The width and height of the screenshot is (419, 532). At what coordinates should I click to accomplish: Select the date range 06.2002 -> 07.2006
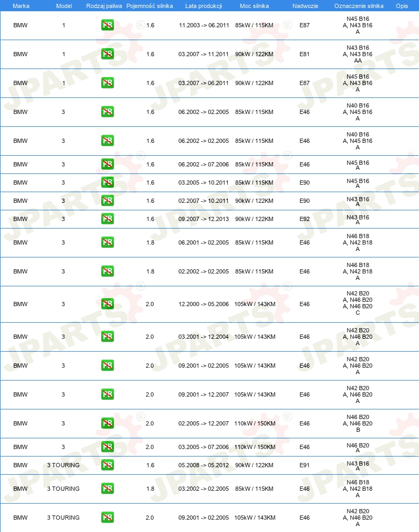(204, 164)
